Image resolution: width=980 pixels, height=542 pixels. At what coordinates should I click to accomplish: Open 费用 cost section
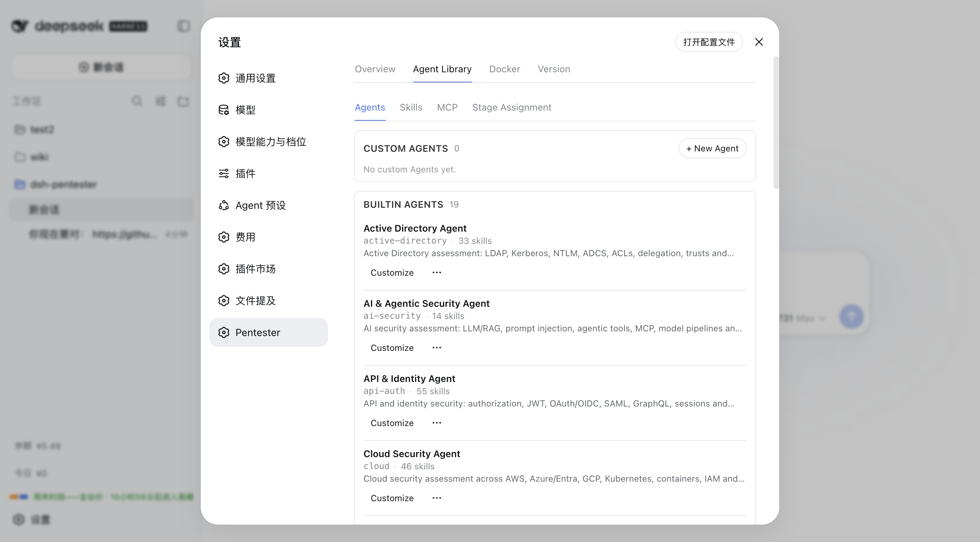268,237
